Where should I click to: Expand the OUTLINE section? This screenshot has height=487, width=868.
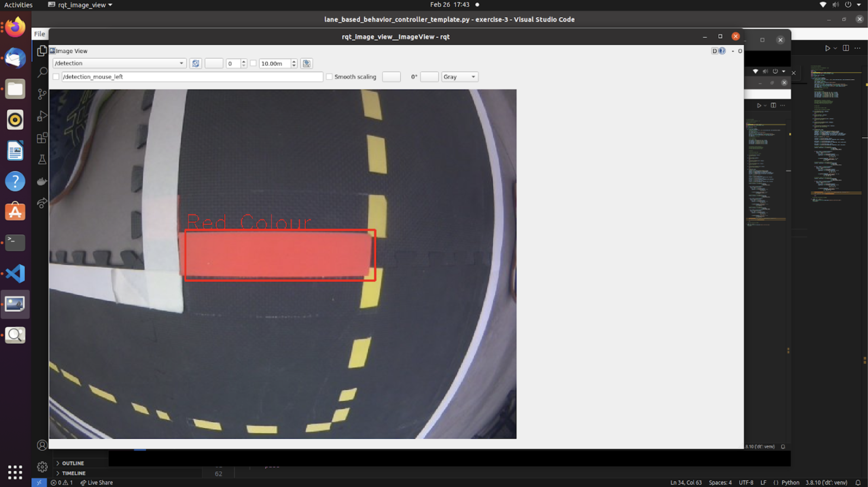tap(73, 463)
